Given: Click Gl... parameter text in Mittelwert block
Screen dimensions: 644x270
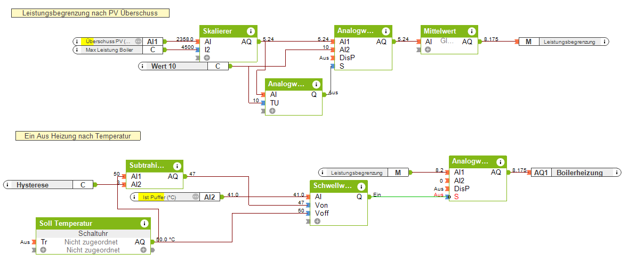Looking at the screenshot, I should (x=446, y=42).
